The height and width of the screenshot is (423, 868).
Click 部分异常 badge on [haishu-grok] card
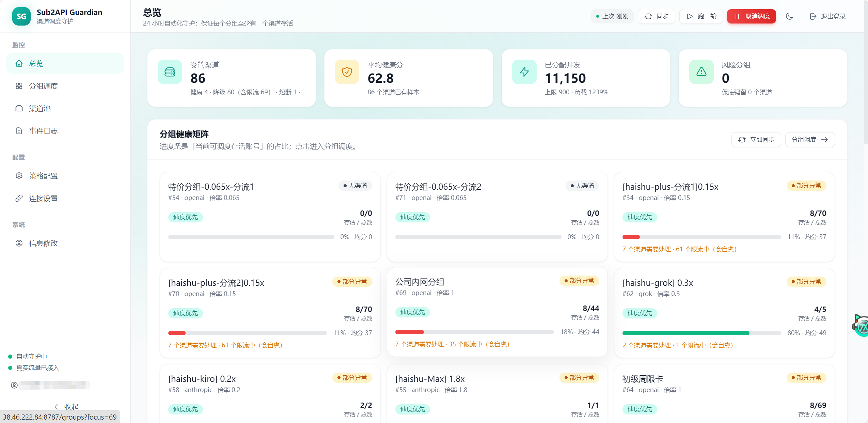pyautogui.click(x=806, y=282)
